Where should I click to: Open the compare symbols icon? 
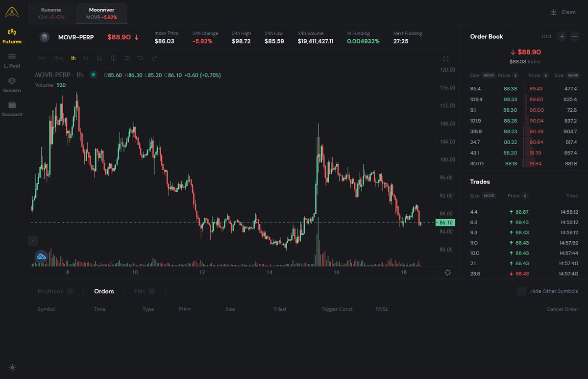click(113, 58)
